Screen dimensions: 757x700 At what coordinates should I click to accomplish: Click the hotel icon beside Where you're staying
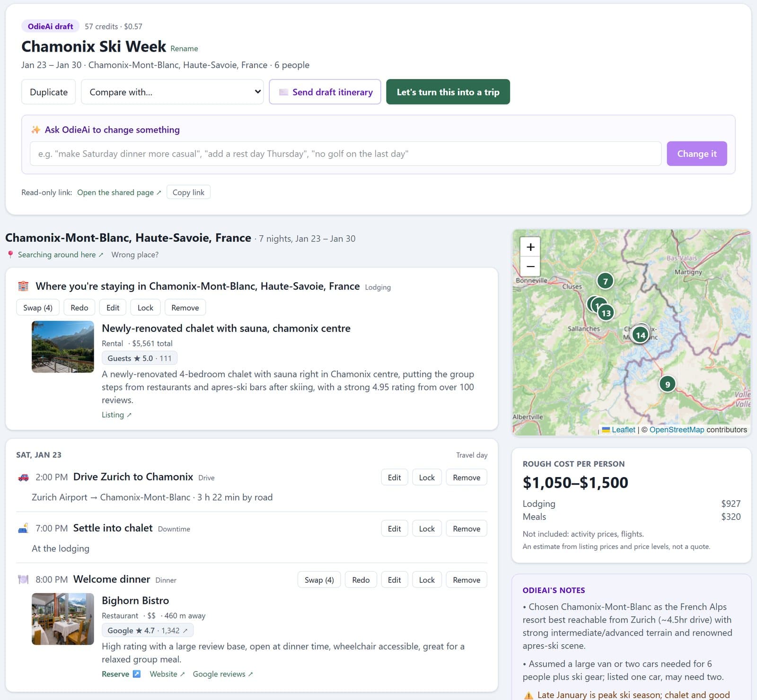tap(23, 286)
